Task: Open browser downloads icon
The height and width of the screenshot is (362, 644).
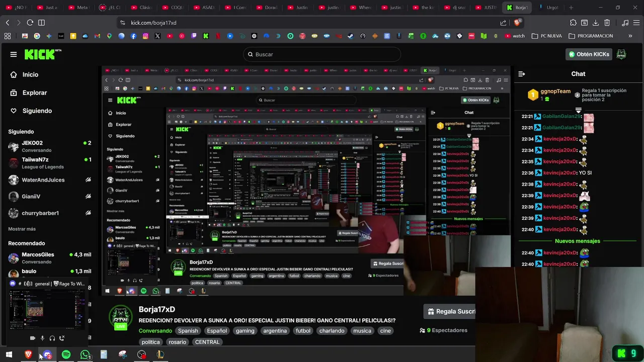Action: (596, 23)
